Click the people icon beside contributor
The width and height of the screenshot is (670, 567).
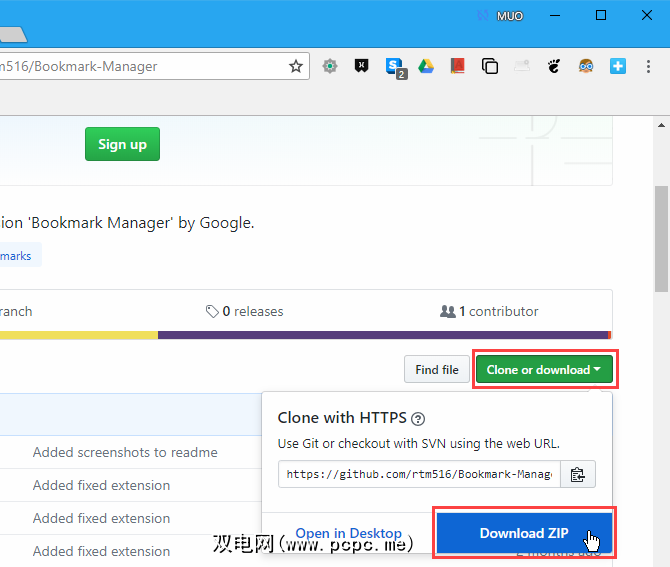click(448, 311)
